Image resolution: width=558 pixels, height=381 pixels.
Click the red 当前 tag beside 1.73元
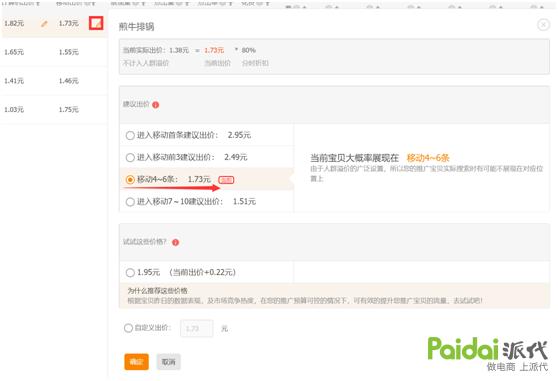click(226, 180)
